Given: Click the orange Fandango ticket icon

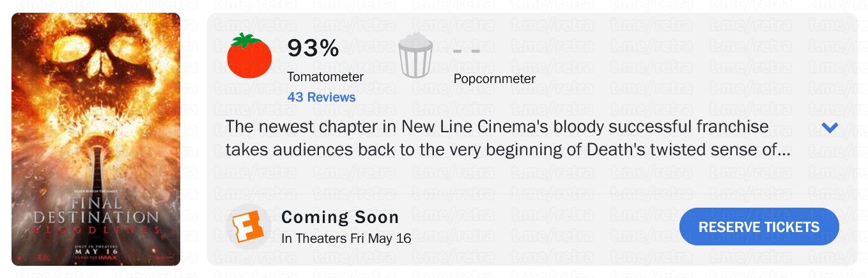Looking at the screenshot, I should (x=248, y=226).
